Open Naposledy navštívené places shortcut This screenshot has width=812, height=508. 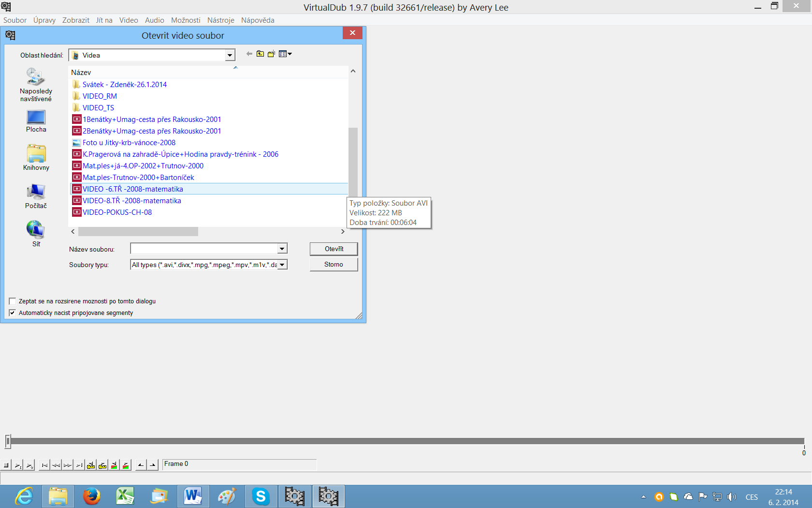(x=36, y=85)
